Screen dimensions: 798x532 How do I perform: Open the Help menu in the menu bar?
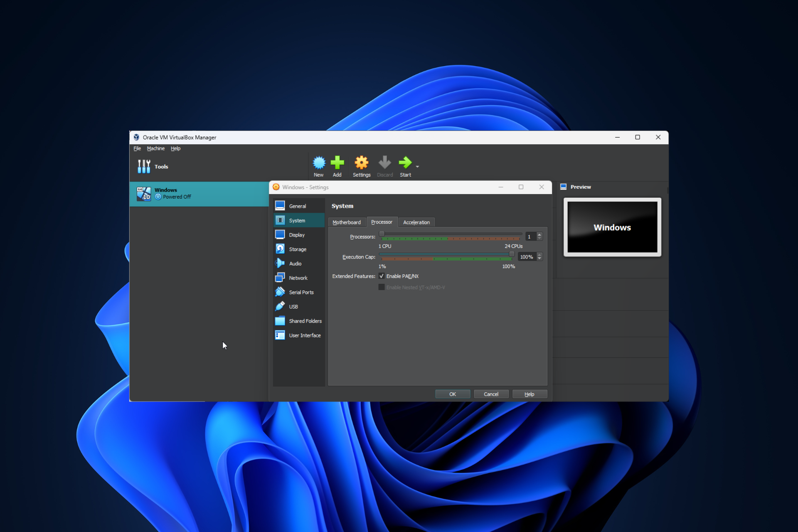(175, 148)
